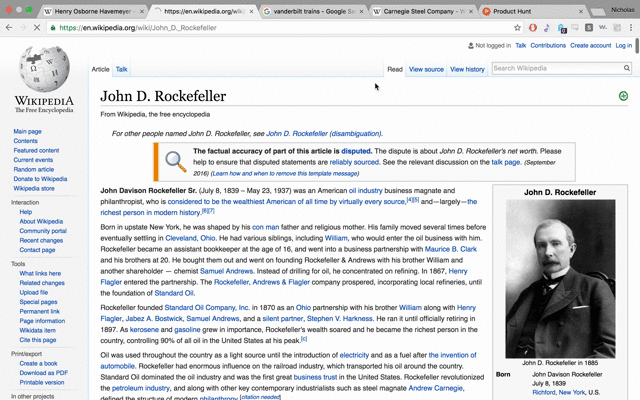The height and width of the screenshot is (400, 640).
Task: Select the Article page tab
Action: coord(100,69)
